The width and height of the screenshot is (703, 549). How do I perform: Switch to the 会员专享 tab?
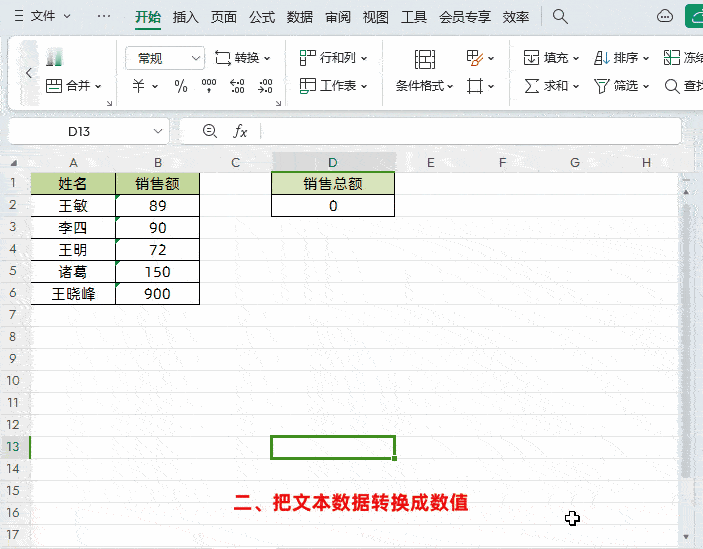click(465, 17)
